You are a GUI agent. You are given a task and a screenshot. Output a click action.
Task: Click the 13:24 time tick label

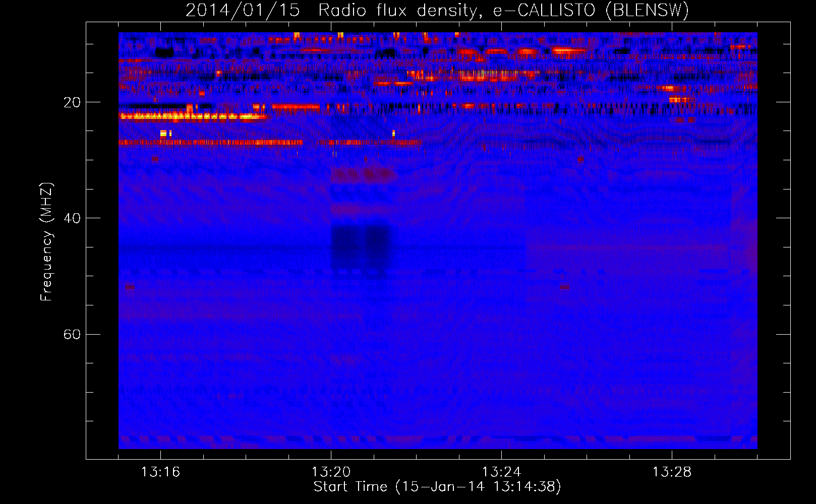coord(501,472)
